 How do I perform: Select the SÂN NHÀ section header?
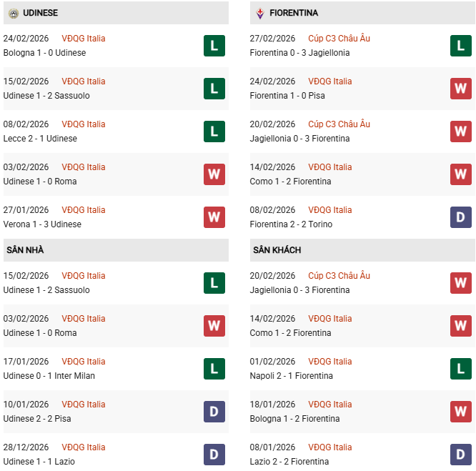[26, 250]
